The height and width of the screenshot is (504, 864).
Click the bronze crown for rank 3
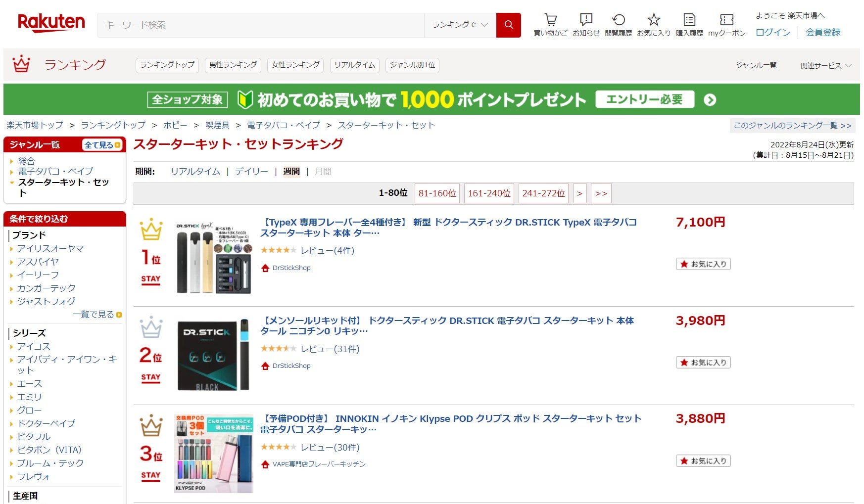pos(151,425)
